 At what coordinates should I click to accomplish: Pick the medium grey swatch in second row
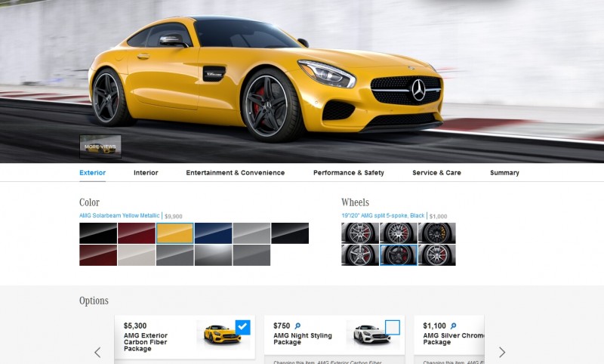[175, 255]
